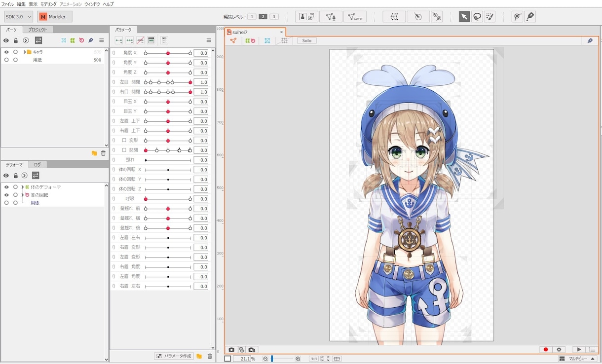The image size is (602, 364).
Task: Set edit level to 3
Action: pyautogui.click(x=274, y=17)
